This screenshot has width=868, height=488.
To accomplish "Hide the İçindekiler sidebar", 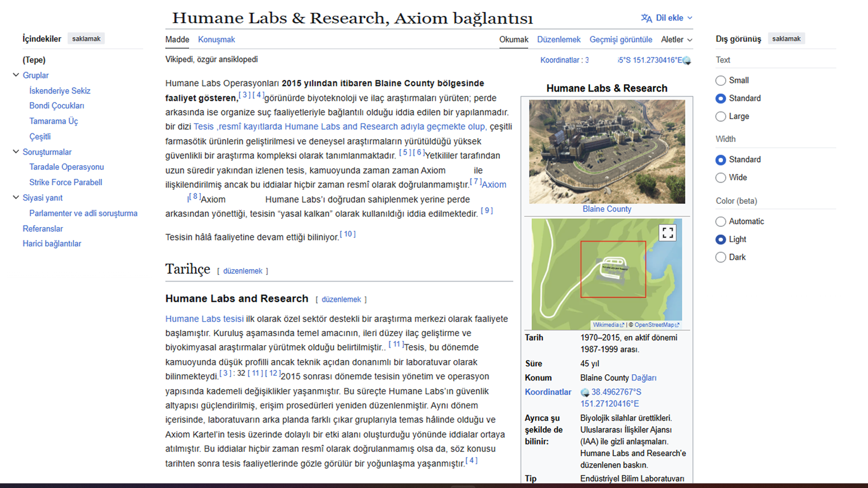I will tap(86, 39).
